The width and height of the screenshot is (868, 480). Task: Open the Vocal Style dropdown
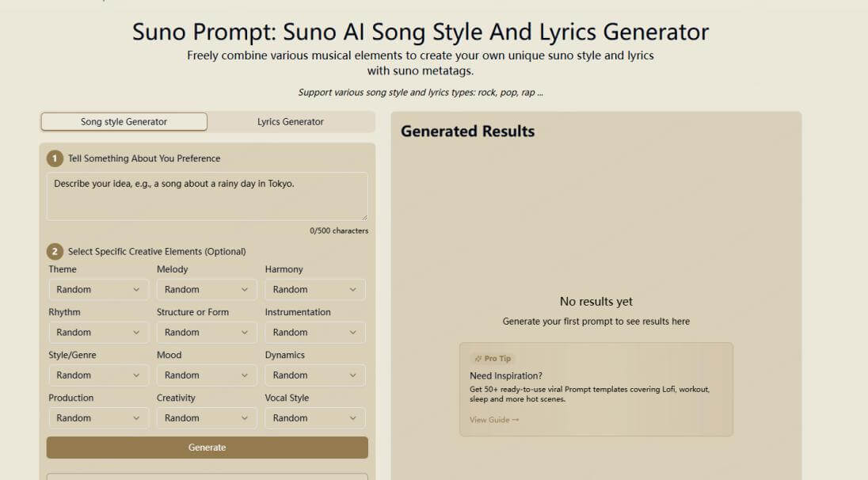tap(314, 417)
